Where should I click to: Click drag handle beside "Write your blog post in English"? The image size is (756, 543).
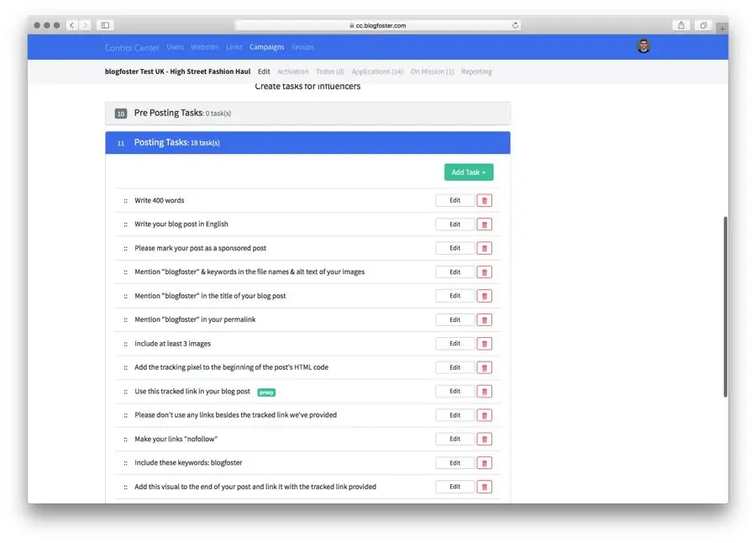tap(126, 224)
